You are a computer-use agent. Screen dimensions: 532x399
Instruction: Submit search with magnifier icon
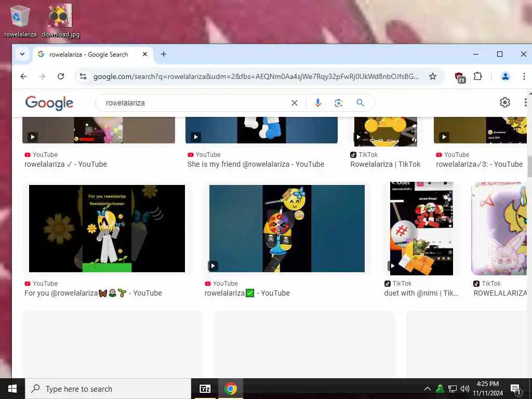pyautogui.click(x=361, y=103)
